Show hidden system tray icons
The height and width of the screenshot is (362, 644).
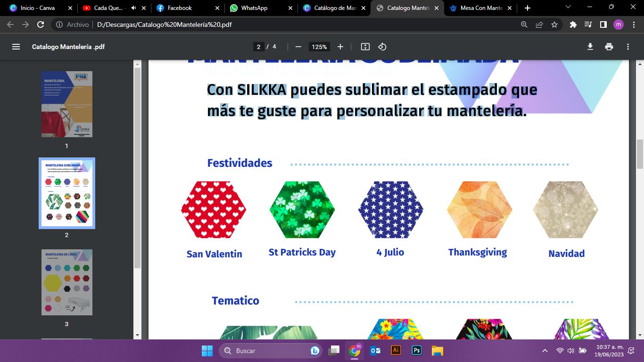(x=545, y=351)
